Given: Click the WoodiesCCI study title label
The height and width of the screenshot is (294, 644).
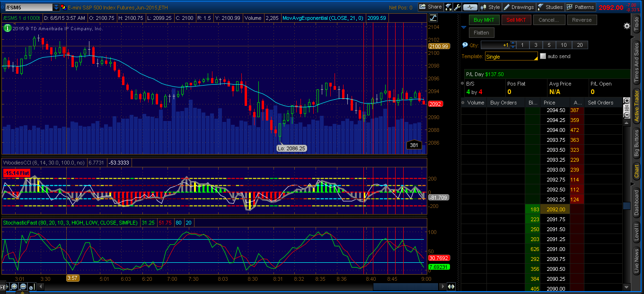Looking at the screenshot, I should click(44, 162).
